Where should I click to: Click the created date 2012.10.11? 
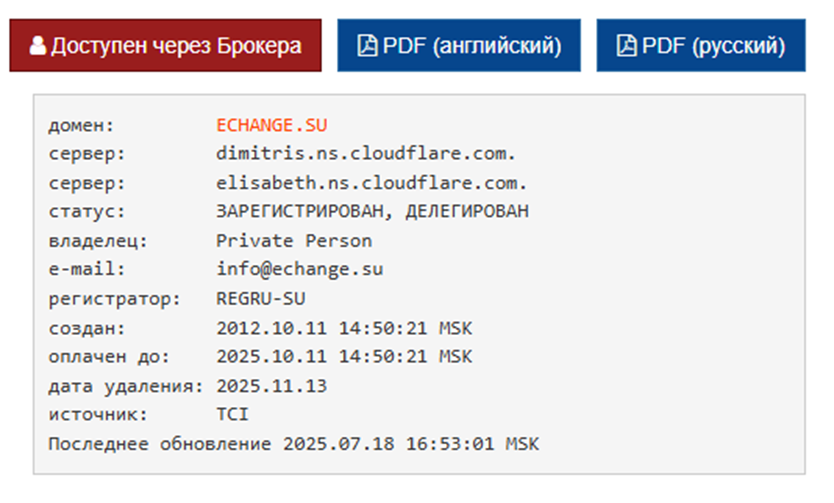pyautogui.click(x=271, y=328)
